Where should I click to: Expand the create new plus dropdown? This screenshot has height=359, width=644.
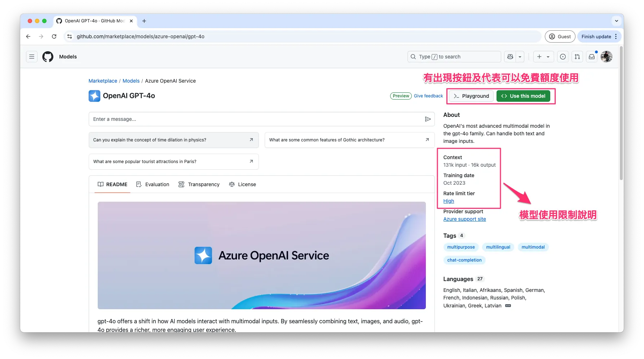(x=543, y=57)
